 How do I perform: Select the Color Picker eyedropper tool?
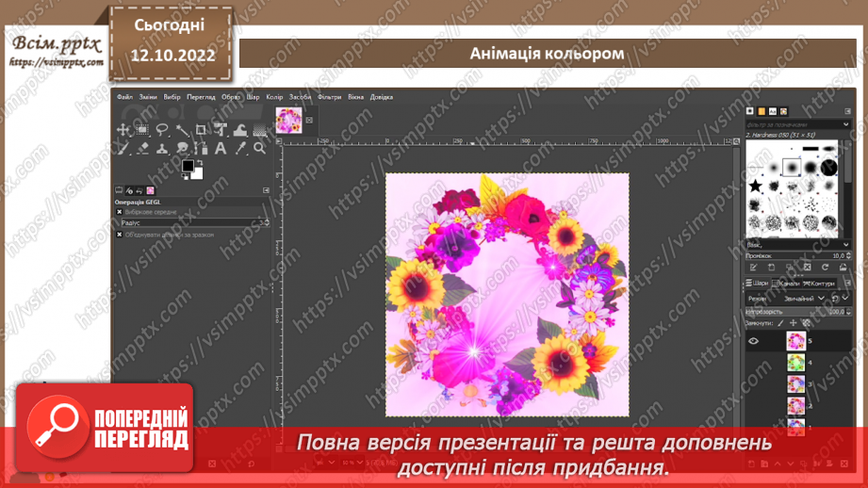tap(239, 148)
